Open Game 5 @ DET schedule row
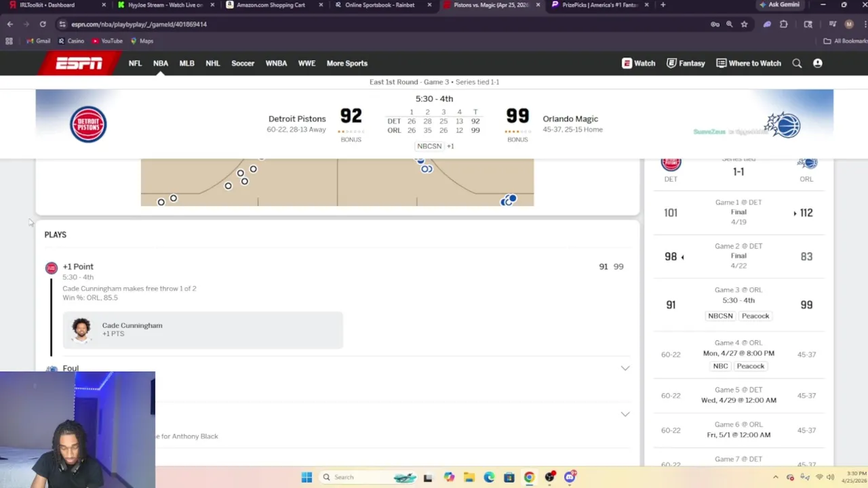 [x=738, y=395]
